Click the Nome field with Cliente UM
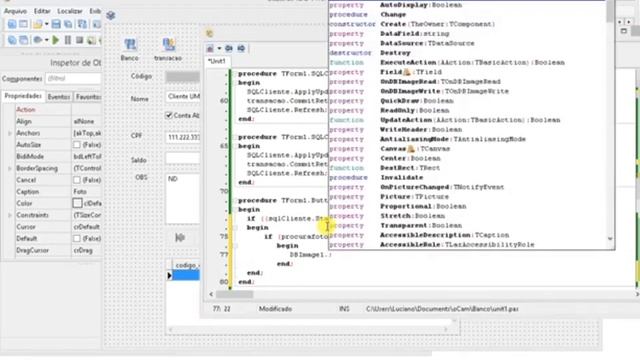Viewport: 640px width, 360px height. pyautogui.click(x=182, y=96)
